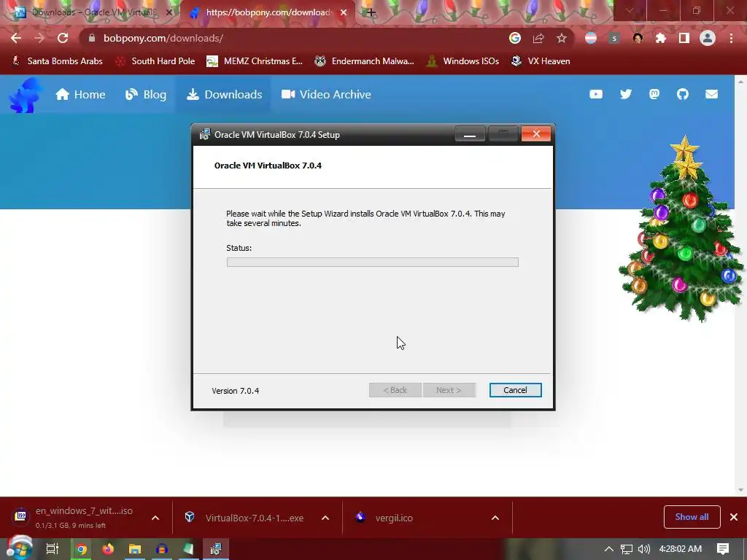Open Windows ISOs bookmark
The width and height of the screenshot is (747, 560).
(x=462, y=61)
